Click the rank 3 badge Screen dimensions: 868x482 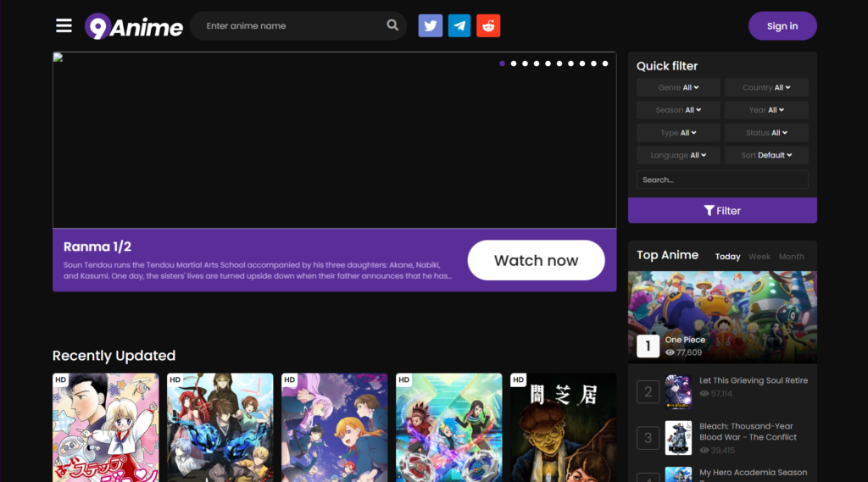(648, 438)
